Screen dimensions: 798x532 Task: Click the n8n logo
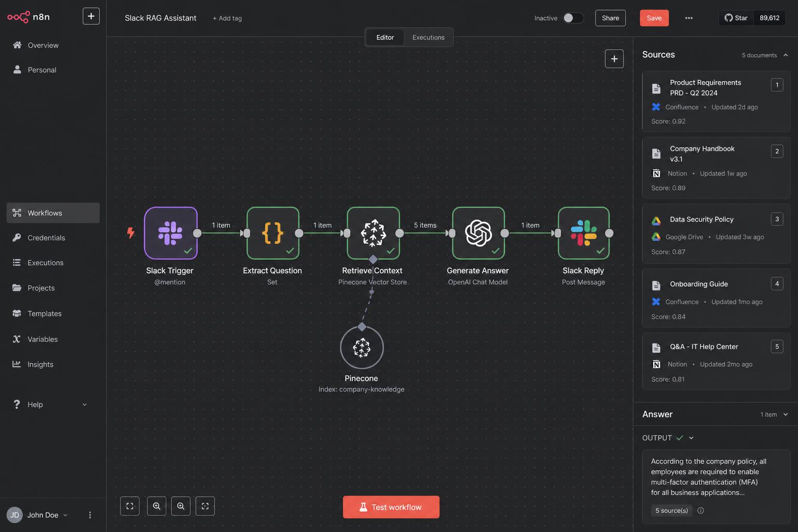[x=29, y=17]
